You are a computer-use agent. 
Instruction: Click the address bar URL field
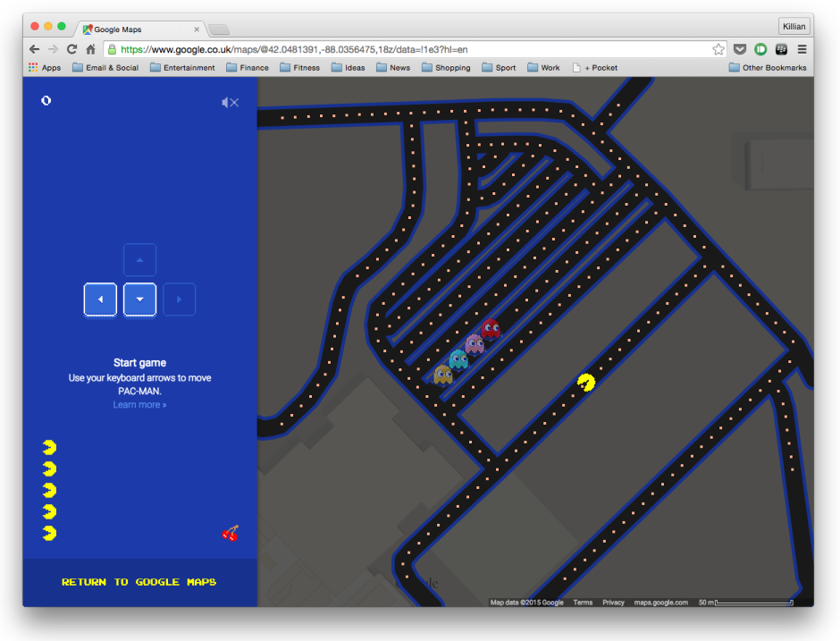tap(402, 49)
